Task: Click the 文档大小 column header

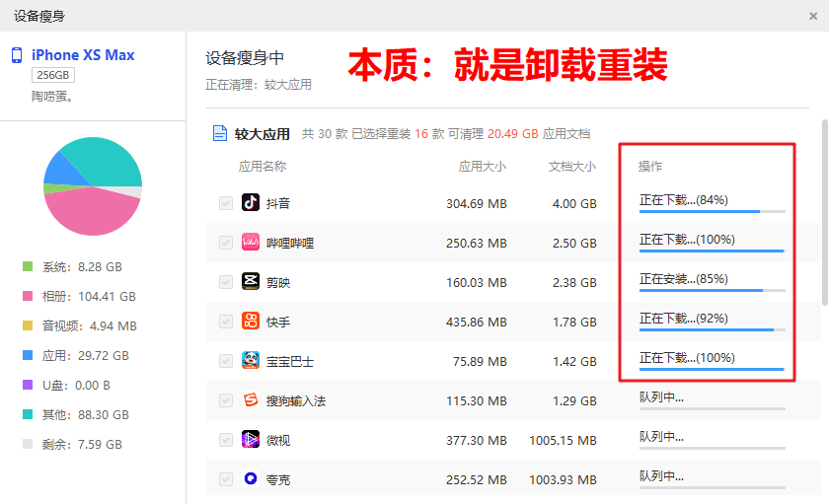Action: tap(572, 167)
